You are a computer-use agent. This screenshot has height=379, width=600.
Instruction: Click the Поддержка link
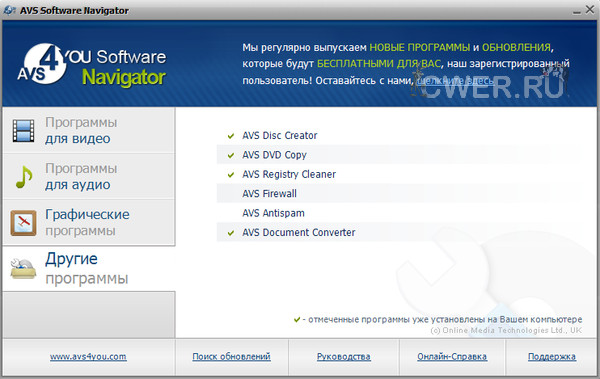click(552, 357)
